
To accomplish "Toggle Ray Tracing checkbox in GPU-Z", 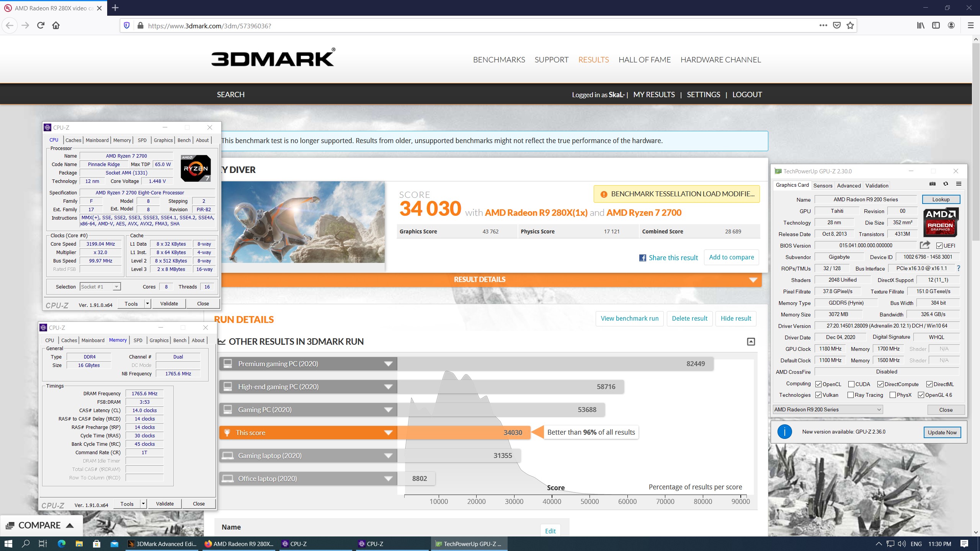I will pos(851,395).
